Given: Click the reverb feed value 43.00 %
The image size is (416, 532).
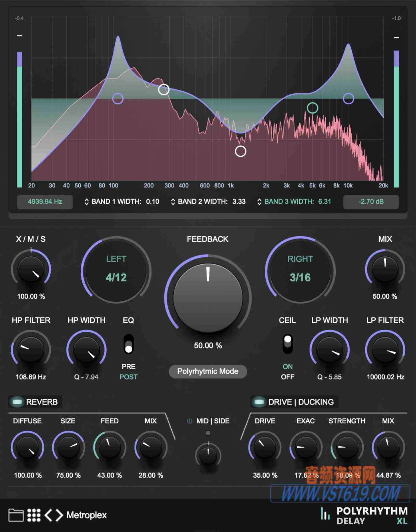Looking at the screenshot, I should click(x=110, y=475).
